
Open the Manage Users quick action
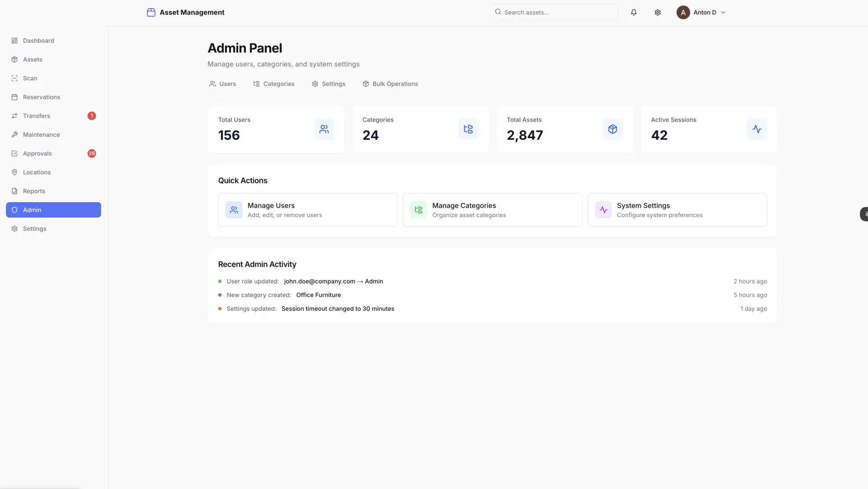[307, 209]
